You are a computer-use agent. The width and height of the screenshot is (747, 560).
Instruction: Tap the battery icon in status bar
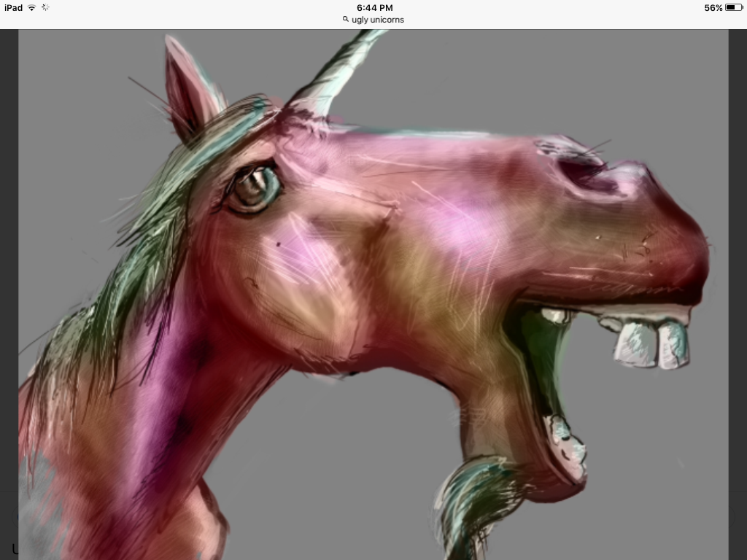click(733, 7)
